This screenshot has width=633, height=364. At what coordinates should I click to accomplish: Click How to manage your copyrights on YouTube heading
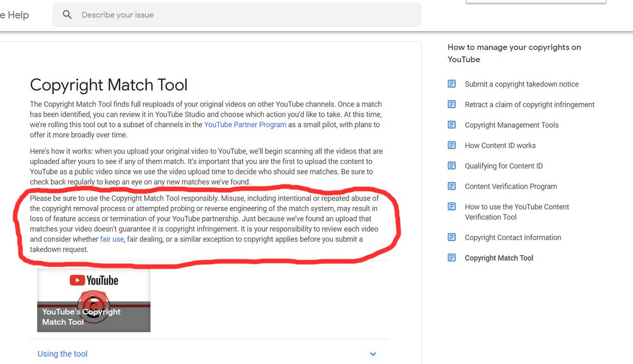pyautogui.click(x=514, y=53)
